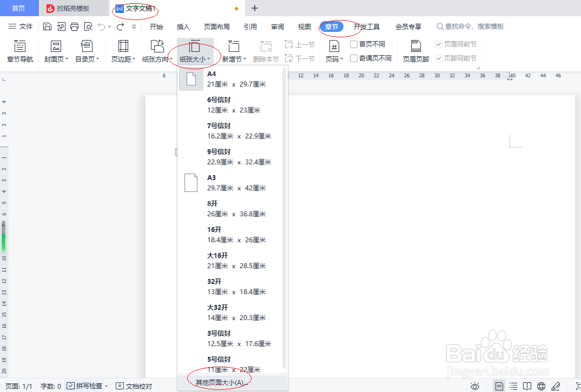Expand the 页边距 dropdown arrow

pyautogui.click(x=134, y=59)
